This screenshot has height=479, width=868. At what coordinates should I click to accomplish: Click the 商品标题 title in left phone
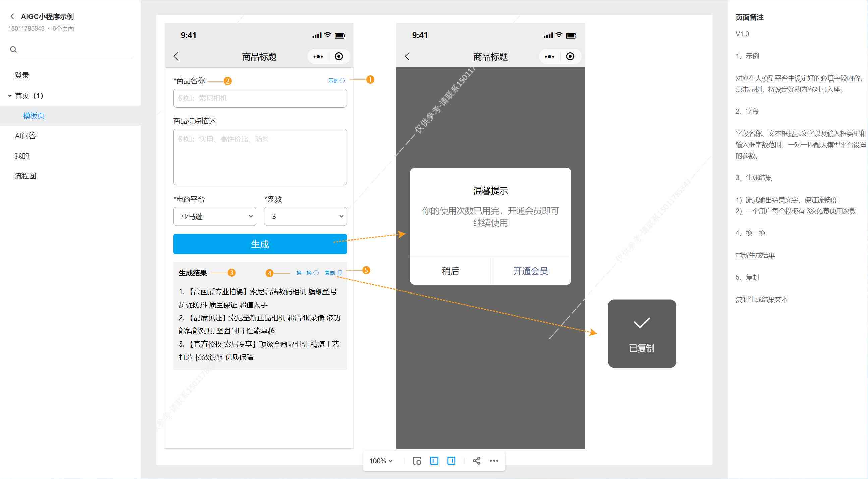pos(259,57)
